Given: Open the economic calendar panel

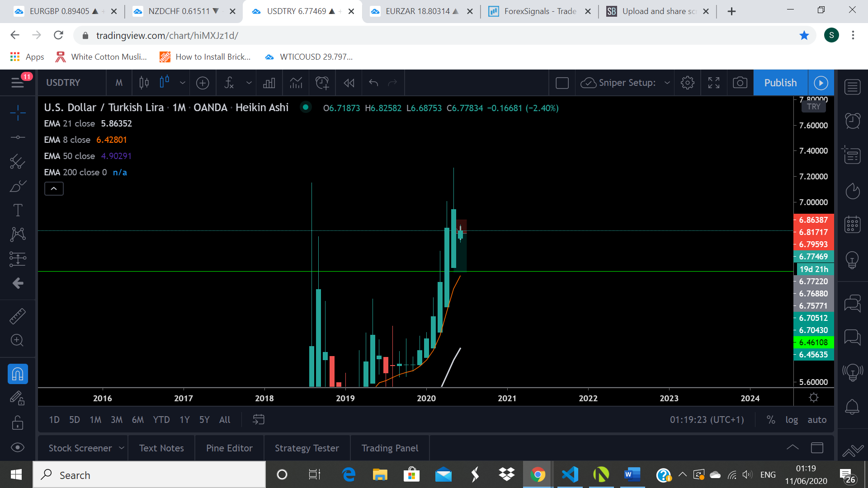Looking at the screenshot, I should 853,224.
